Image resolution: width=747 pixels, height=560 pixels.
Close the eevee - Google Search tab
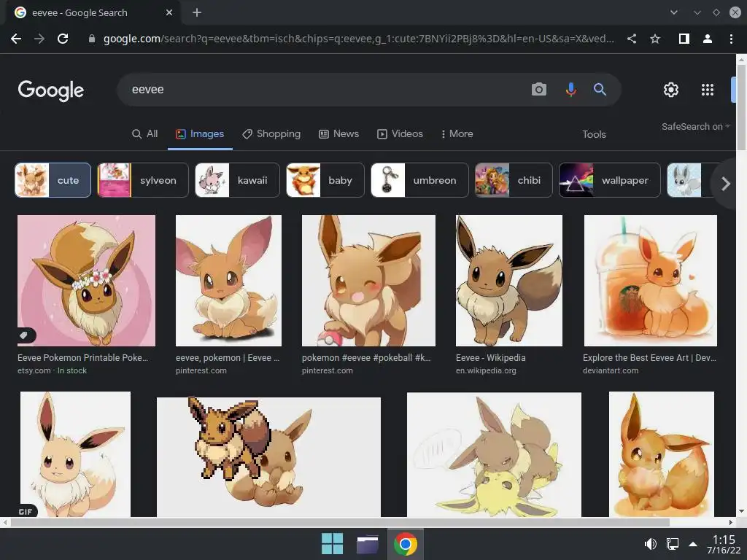click(169, 12)
